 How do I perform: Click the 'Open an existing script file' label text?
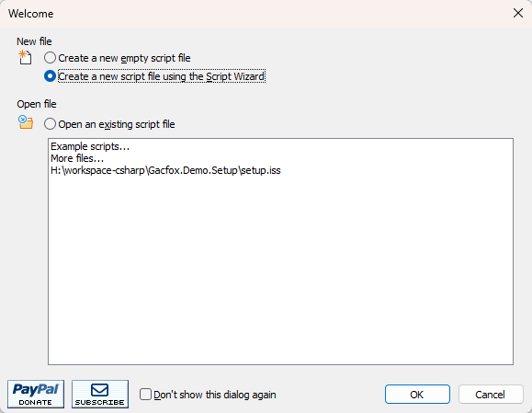click(x=117, y=124)
